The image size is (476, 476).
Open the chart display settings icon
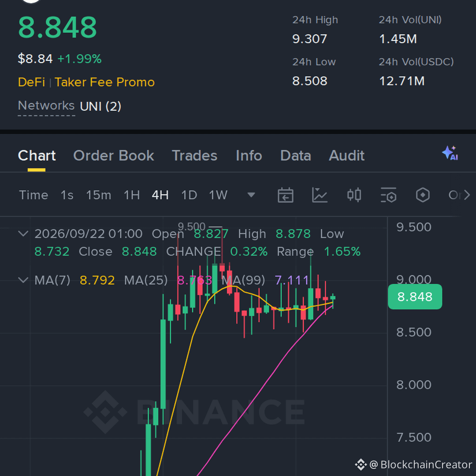[388, 195]
